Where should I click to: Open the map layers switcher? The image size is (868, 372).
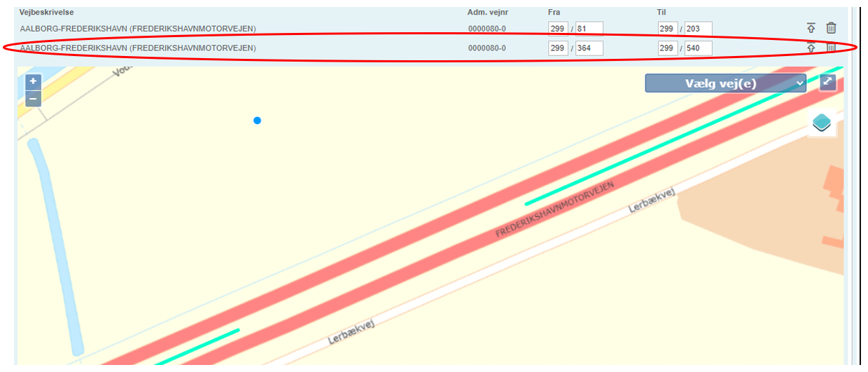pyautogui.click(x=821, y=123)
